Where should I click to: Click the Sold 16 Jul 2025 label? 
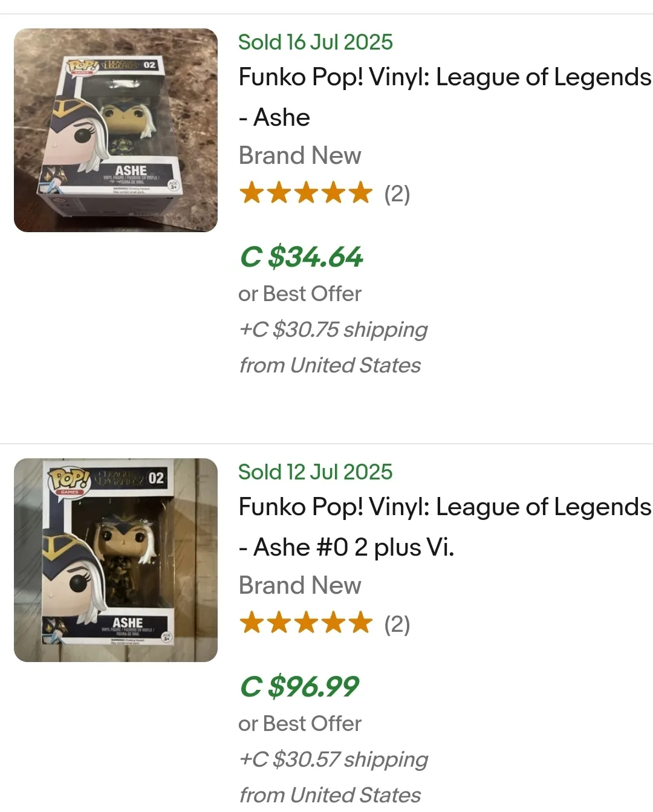pos(316,42)
